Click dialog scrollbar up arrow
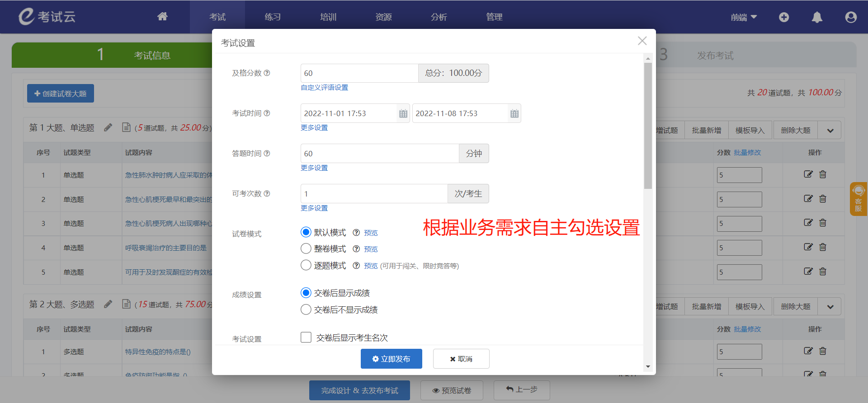The height and width of the screenshot is (403, 868). [x=648, y=58]
